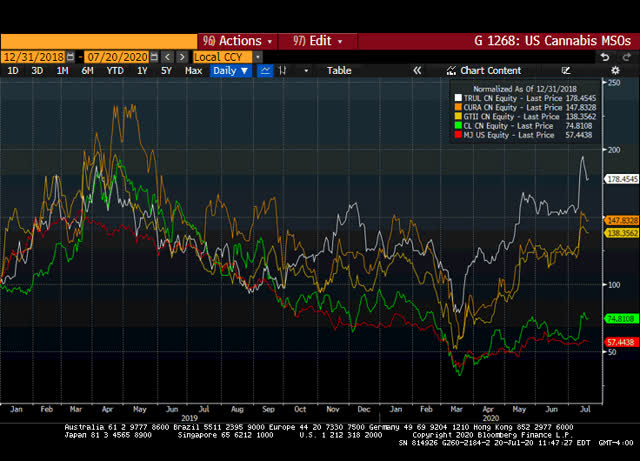
Task: Open the Actions dropdown menu
Action: click(238, 41)
